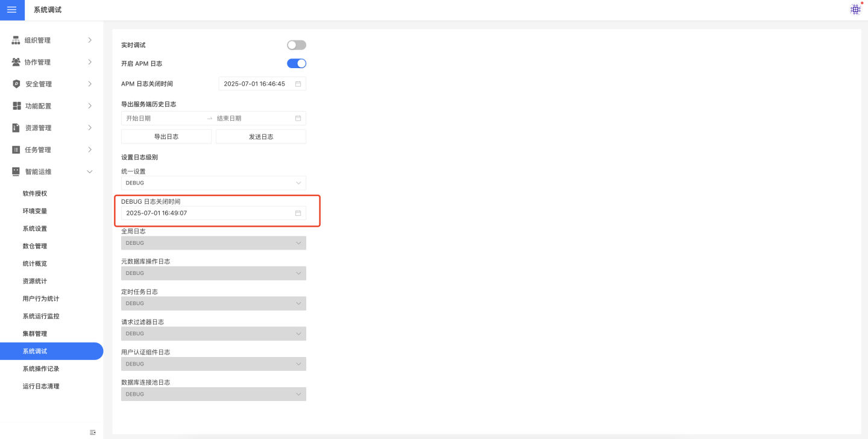This screenshot has height=439, width=868.
Task: Click the 结束日期 end date field
Action: (253, 118)
